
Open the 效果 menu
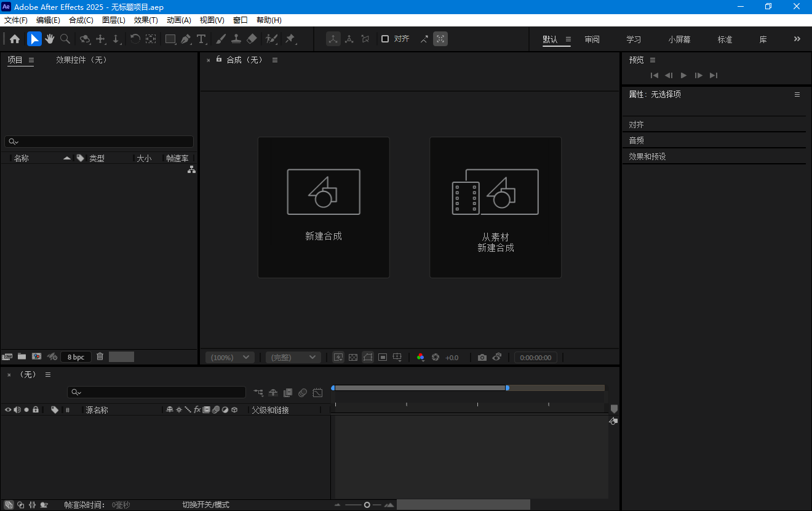pos(145,20)
